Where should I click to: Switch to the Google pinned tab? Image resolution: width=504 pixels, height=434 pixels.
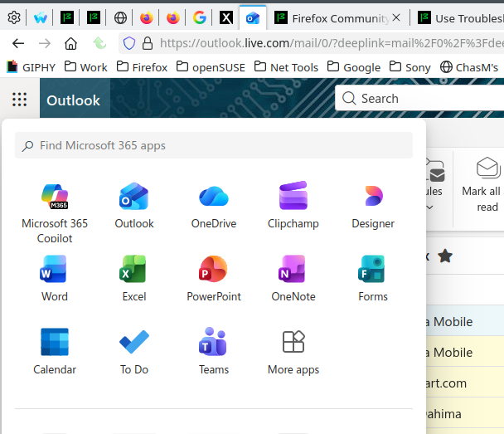(x=199, y=17)
